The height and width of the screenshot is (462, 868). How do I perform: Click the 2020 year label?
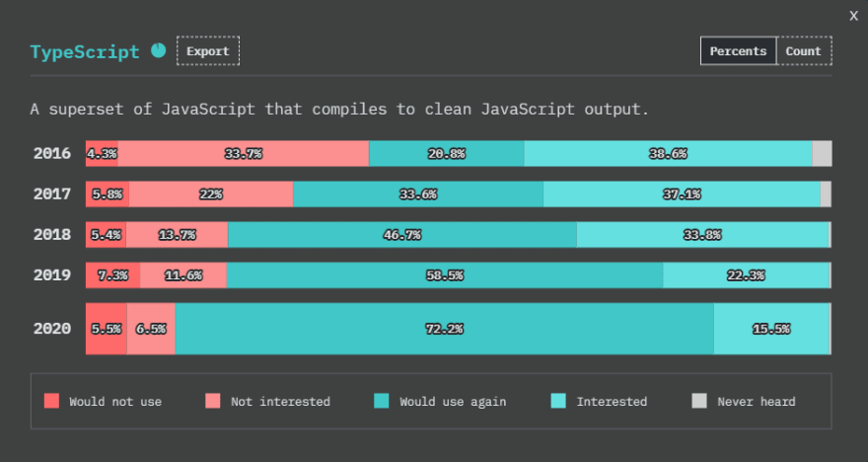[52, 329]
